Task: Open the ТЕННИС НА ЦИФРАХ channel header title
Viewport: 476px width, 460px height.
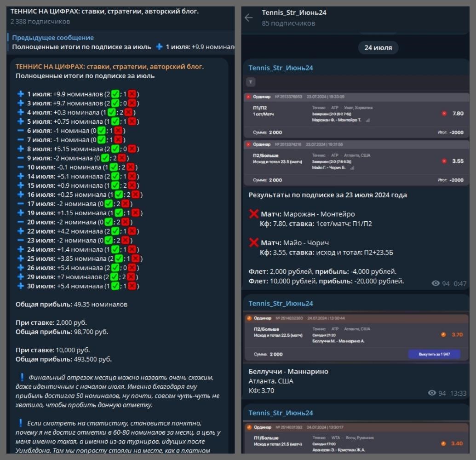Action: click(105, 11)
